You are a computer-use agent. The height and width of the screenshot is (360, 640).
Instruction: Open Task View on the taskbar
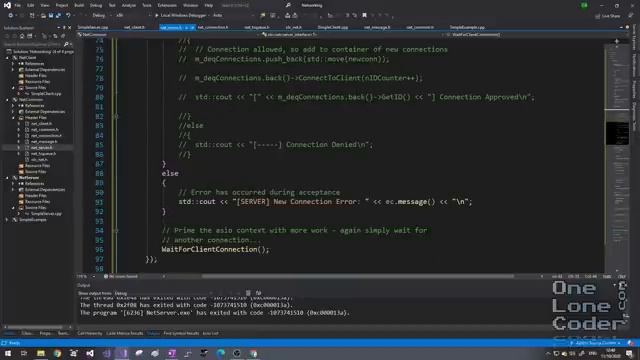(24, 353)
